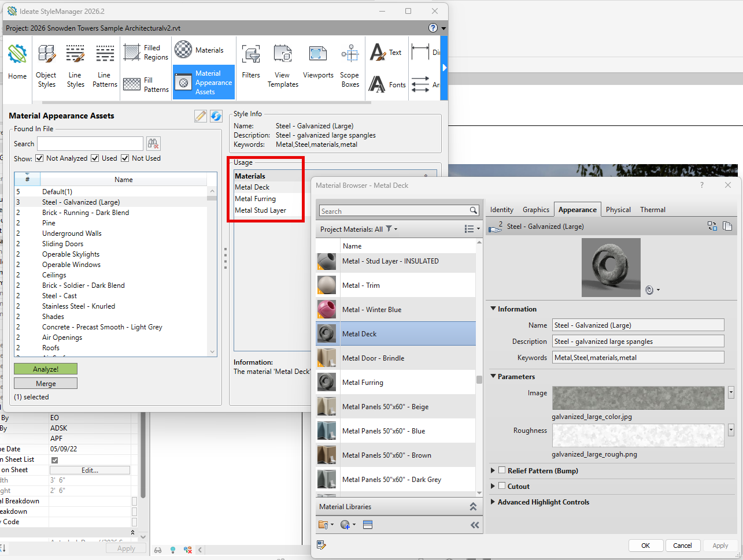Collapse the Information section

[x=493, y=309]
